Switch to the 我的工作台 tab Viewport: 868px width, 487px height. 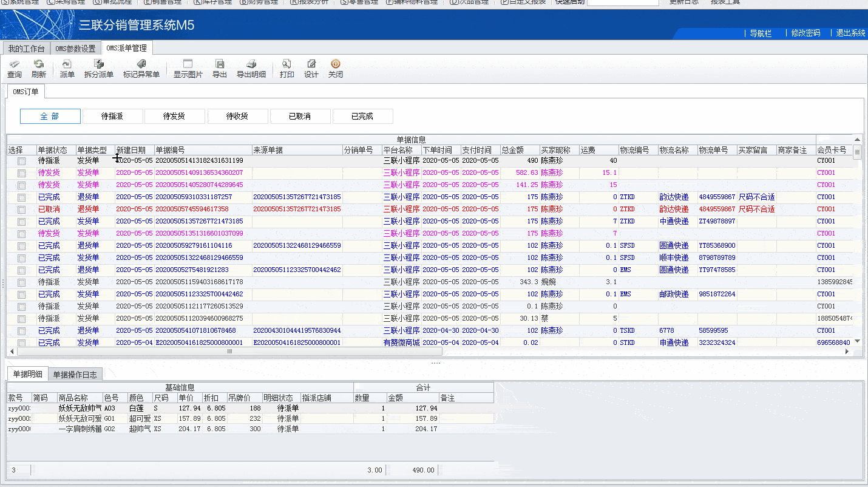tap(26, 49)
